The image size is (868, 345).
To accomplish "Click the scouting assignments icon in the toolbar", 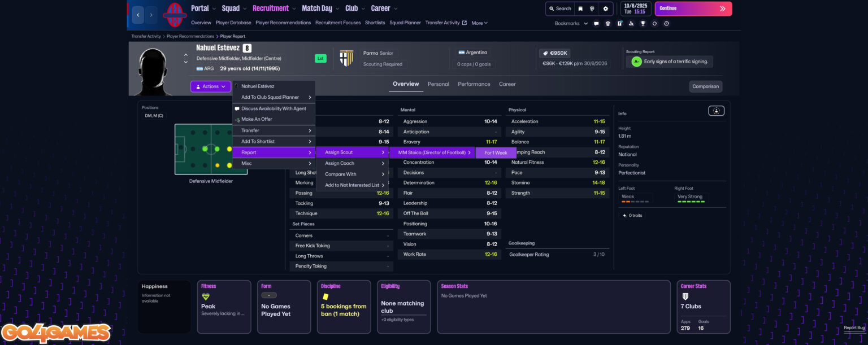I will coord(632,23).
